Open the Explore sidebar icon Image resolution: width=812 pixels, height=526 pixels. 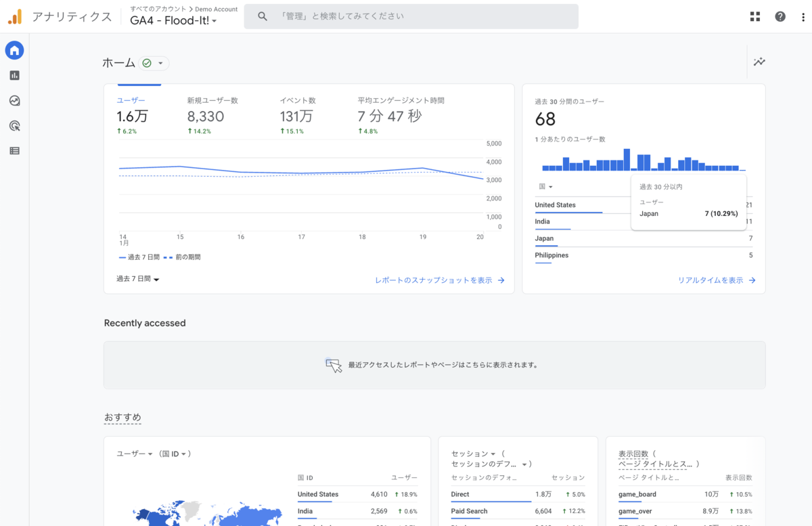14,100
